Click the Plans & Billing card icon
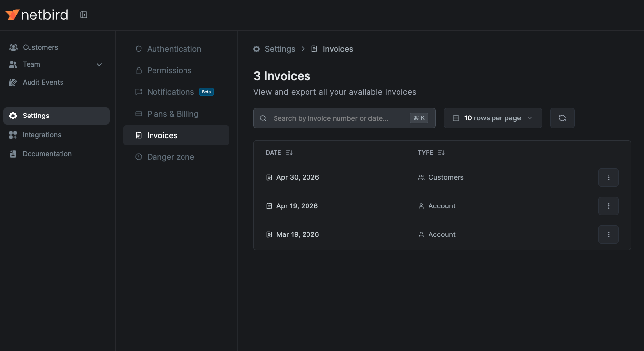This screenshot has width=644, height=351. tap(139, 114)
